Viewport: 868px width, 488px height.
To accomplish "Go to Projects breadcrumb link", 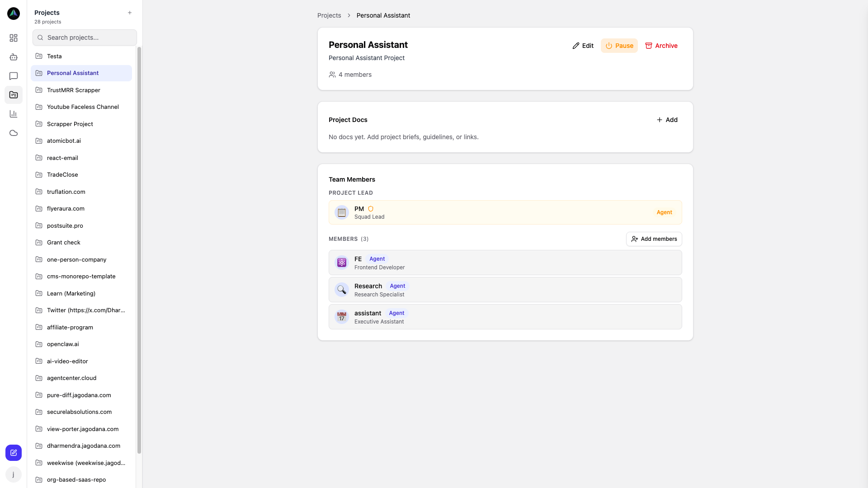I will [x=329, y=15].
